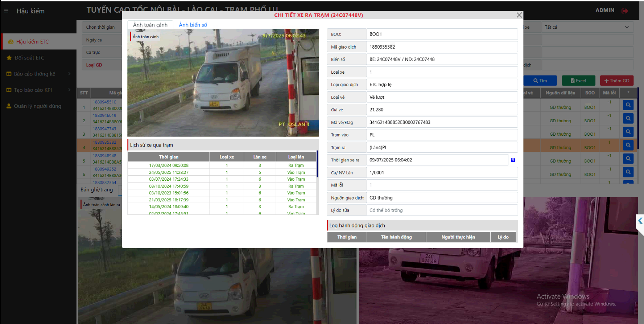Select history row 03/07/2024 17:24:33
Viewport: 644px width, 324px height.
pos(222,179)
